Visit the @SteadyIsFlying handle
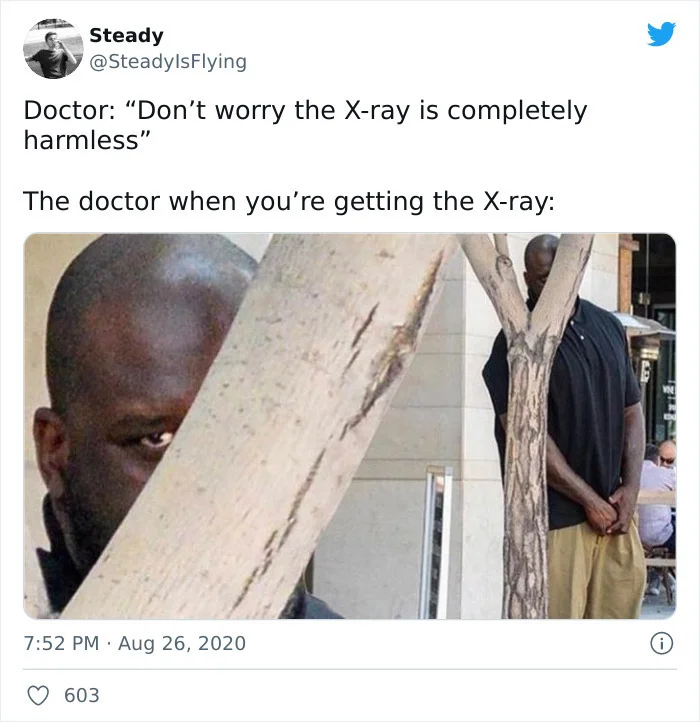The image size is (700, 722). [x=168, y=61]
